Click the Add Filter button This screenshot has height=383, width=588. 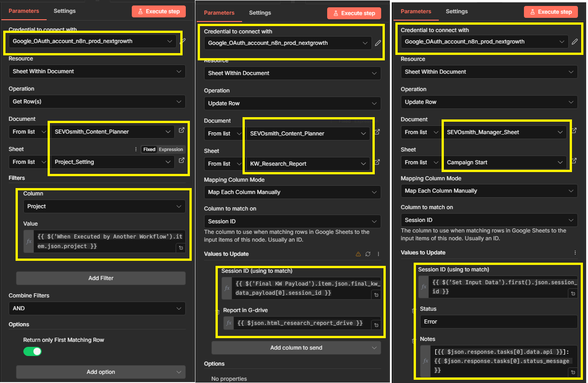(101, 278)
